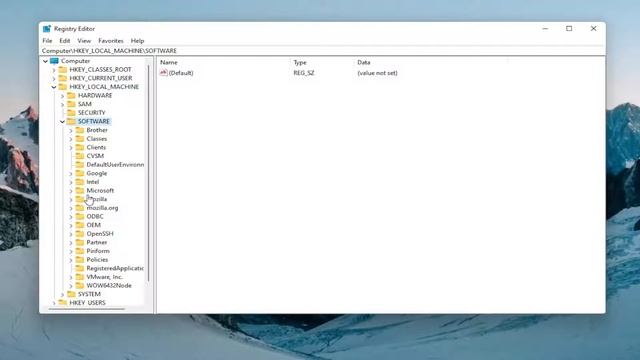Click the Microsoft folder icon
The image size is (640, 360).
[80, 190]
